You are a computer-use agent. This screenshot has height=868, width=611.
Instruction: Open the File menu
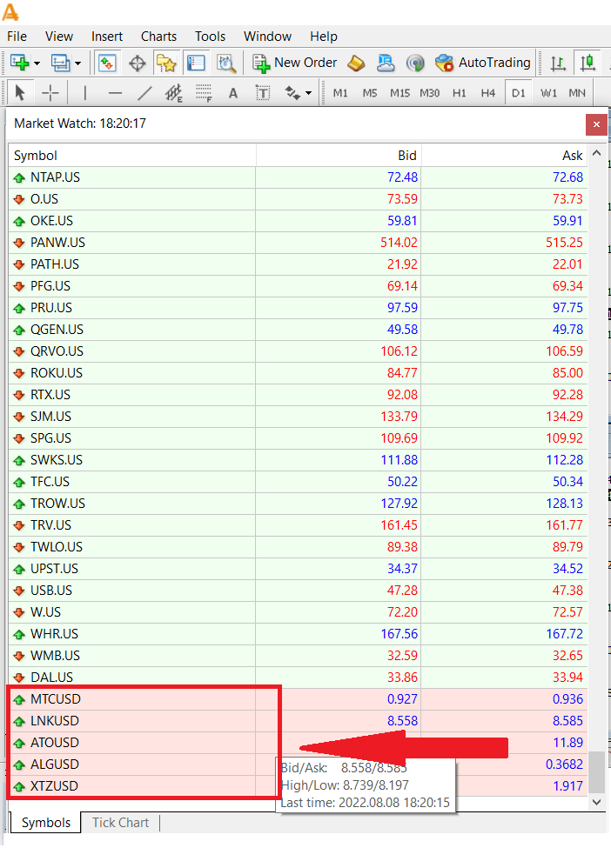17,37
